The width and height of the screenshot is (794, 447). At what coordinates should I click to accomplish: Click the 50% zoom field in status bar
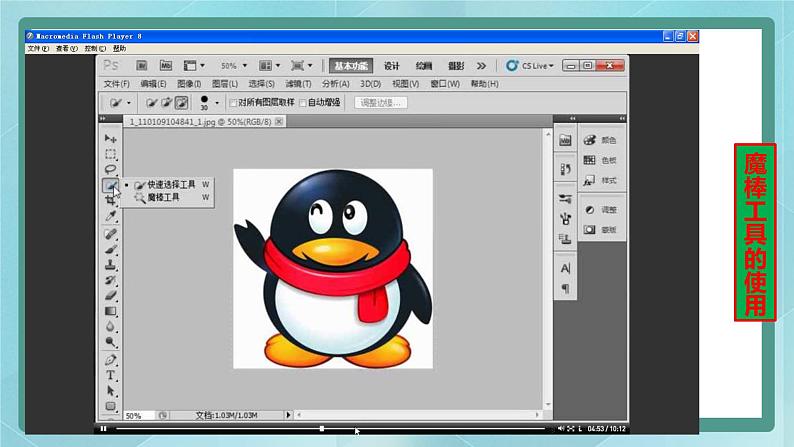139,416
